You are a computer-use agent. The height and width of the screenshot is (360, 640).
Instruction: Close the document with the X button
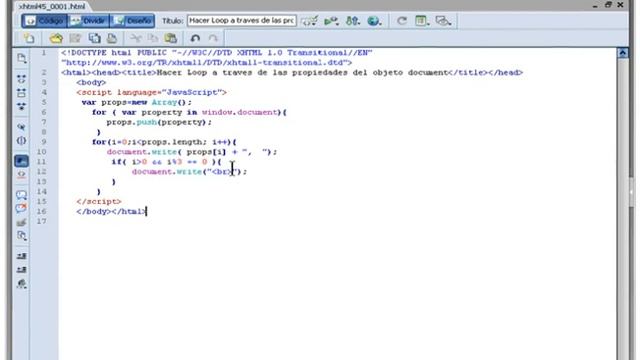point(620,5)
